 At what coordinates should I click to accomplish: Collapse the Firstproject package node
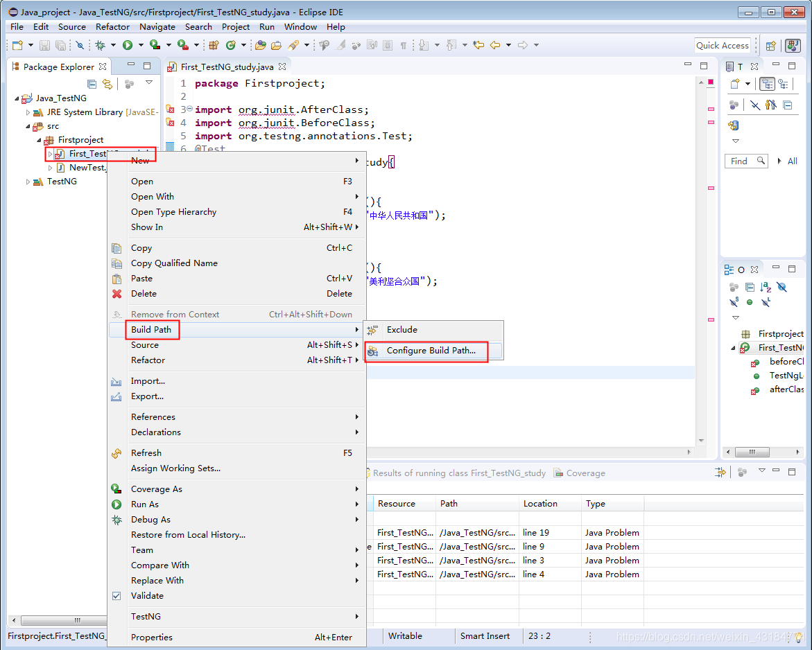pyautogui.click(x=39, y=140)
